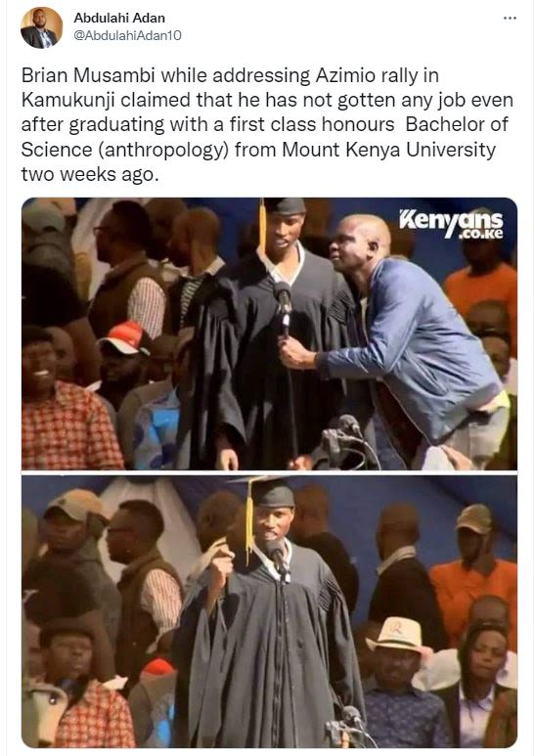Open the tweet's three-dot more options menu
This screenshot has height=756, width=535.
(x=510, y=19)
